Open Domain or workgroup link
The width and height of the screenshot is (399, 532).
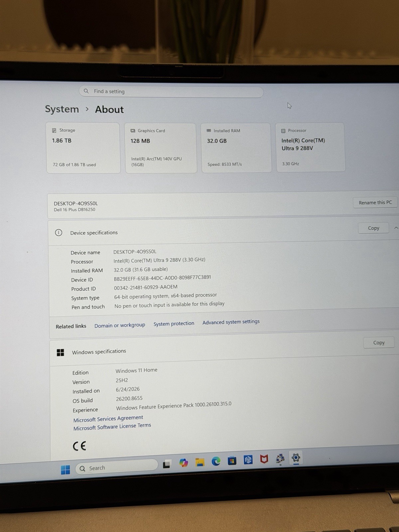point(120,325)
